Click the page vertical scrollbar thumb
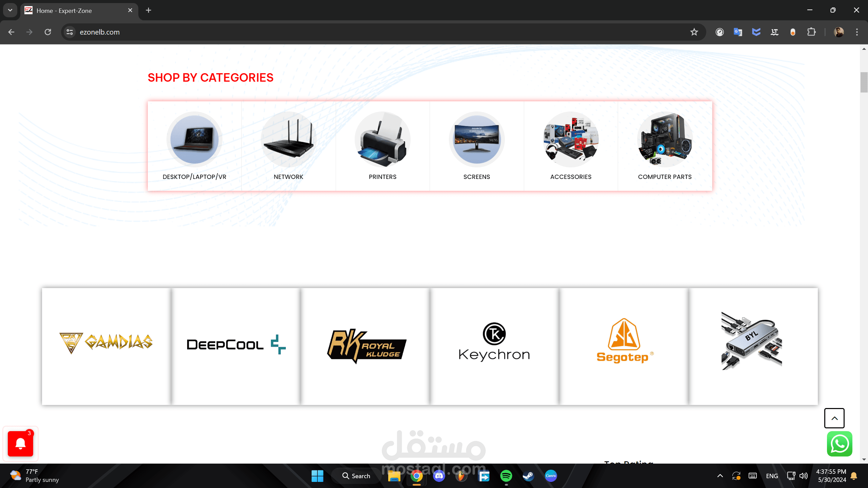Image resolution: width=868 pixels, height=488 pixels. click(864, 82)
